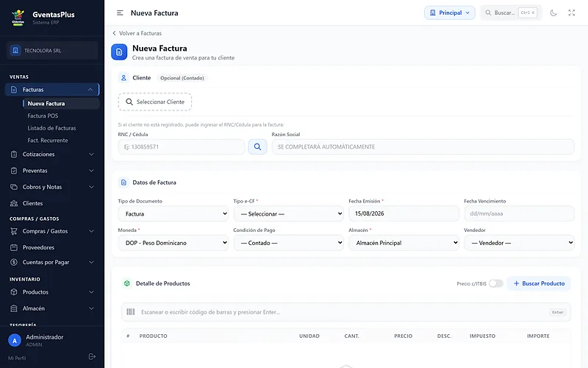Open the Principal branch dropdown
The height and width of the screenshot is (368, 588).
[450, 13]
